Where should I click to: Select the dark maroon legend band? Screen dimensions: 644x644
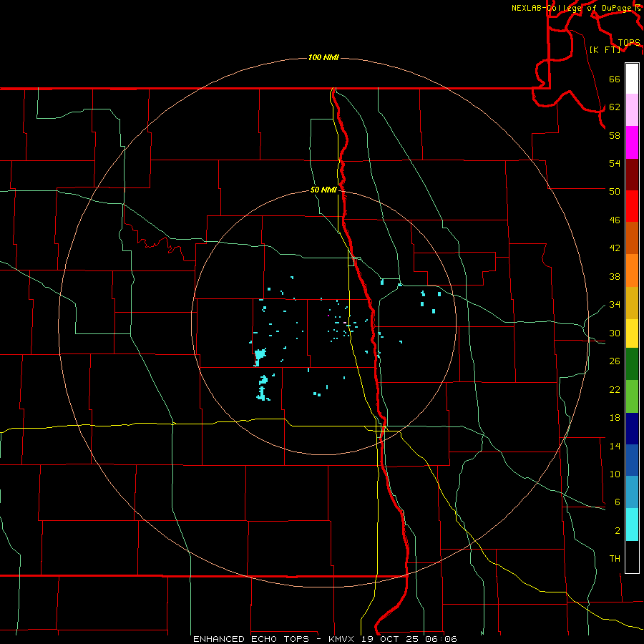(x=632, y=174)
